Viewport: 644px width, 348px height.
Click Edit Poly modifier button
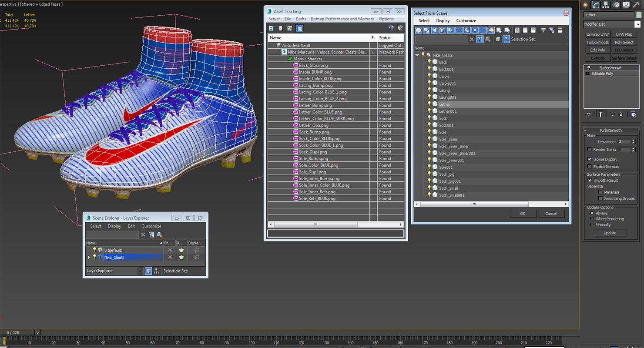pos(597,50)
